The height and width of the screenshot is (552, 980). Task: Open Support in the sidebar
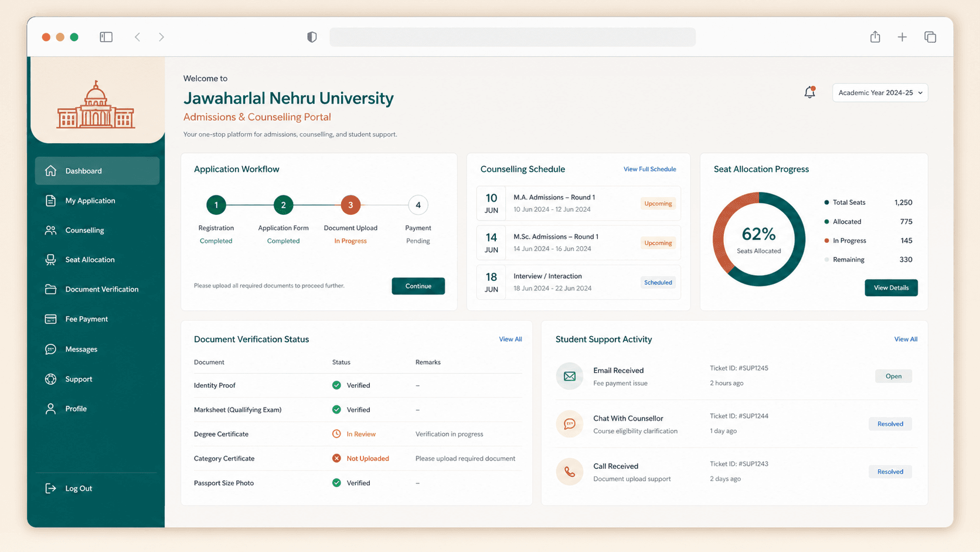(x=97, y=379)
